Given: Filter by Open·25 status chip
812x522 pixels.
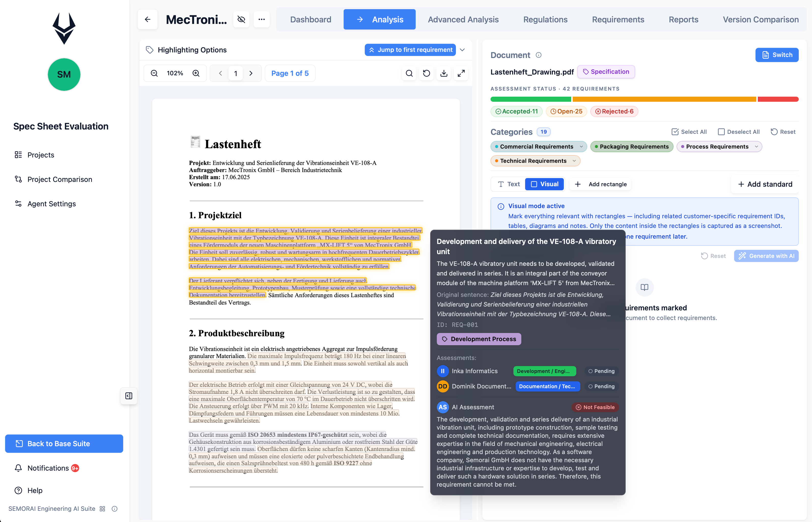Looking at the screenshot, I should click(x=566, y=111).
